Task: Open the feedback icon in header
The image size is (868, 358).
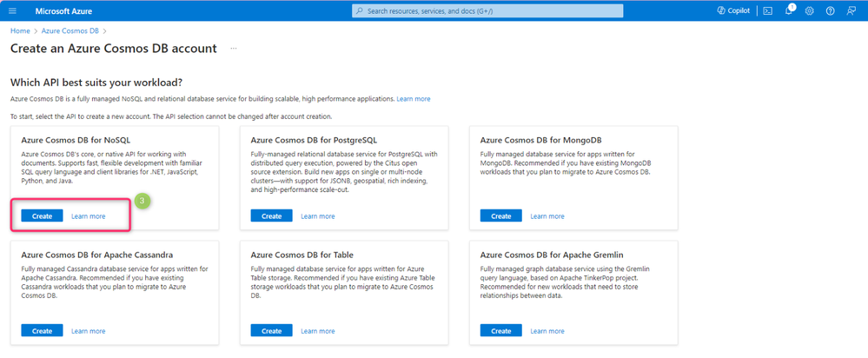Action: point(851,11)
